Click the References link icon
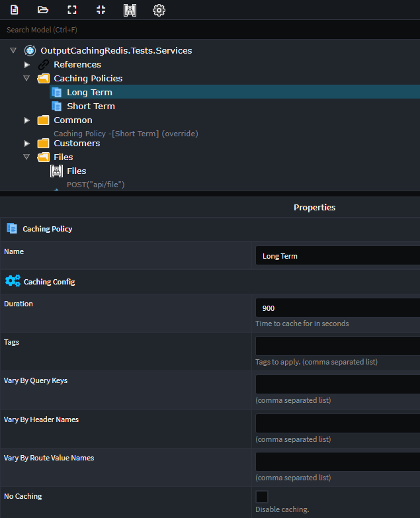This screenshot has height=518, width=420. (43, 65)
